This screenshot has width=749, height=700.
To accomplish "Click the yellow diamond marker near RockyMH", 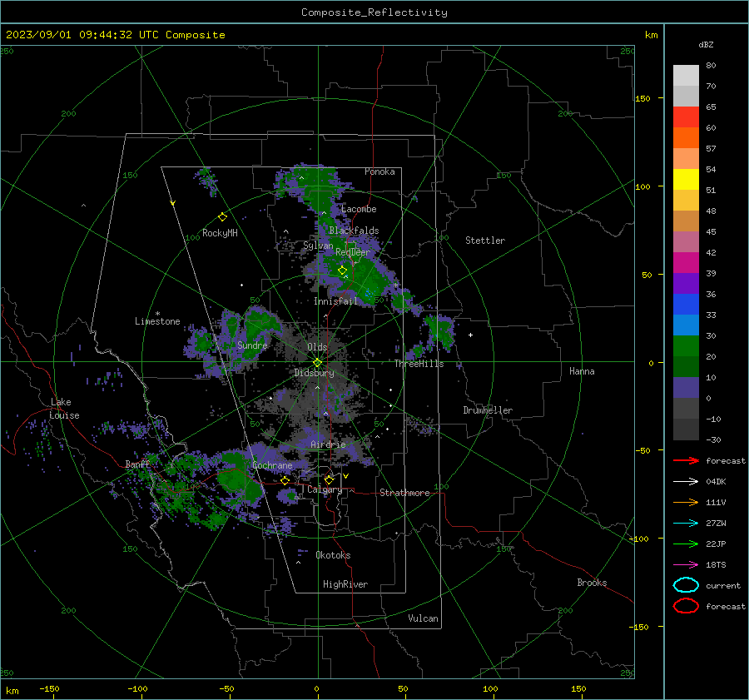I will pyautogui.click(x=222, y=217).
